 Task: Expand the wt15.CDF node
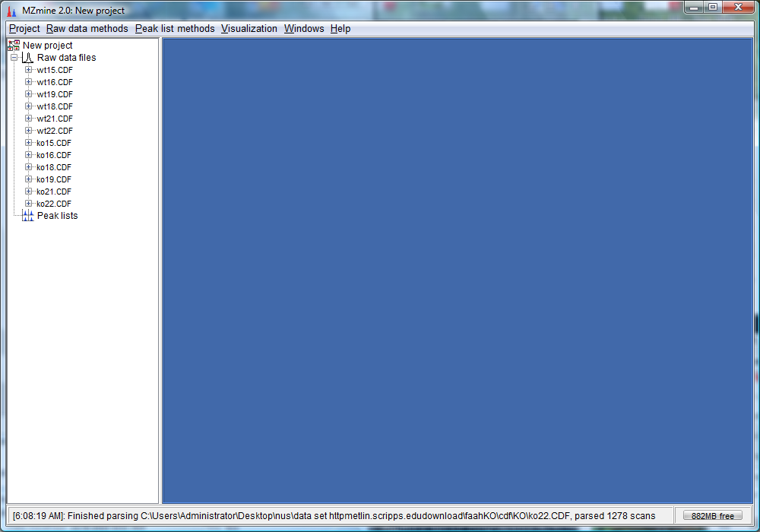click(x=29, y=70)
